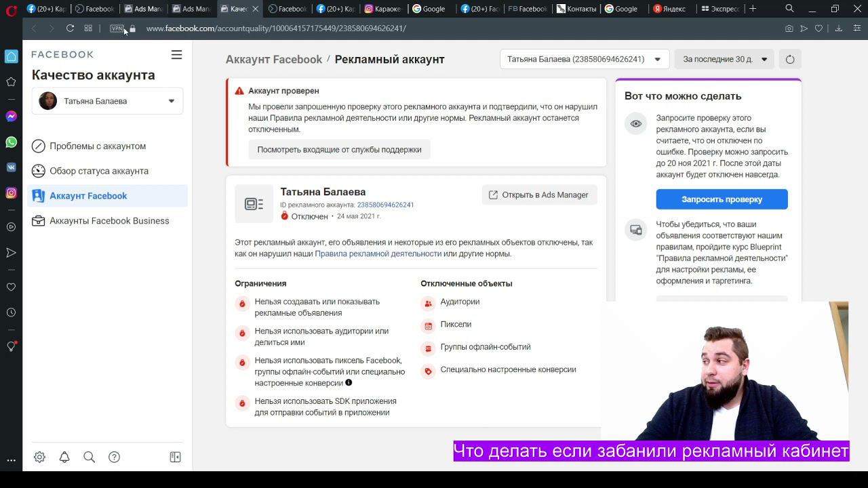Open Правила рекламной деятельности link

[378, 253]
